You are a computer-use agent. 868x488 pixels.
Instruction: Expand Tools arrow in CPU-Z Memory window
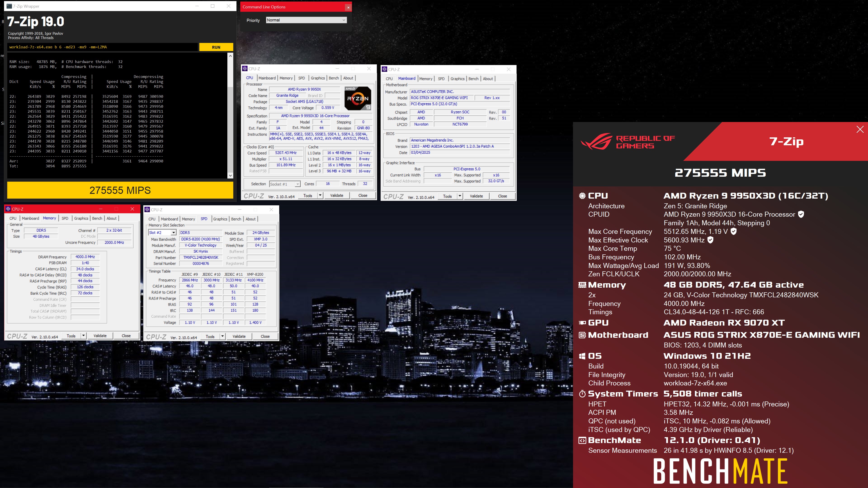click(x=84, y=336)
